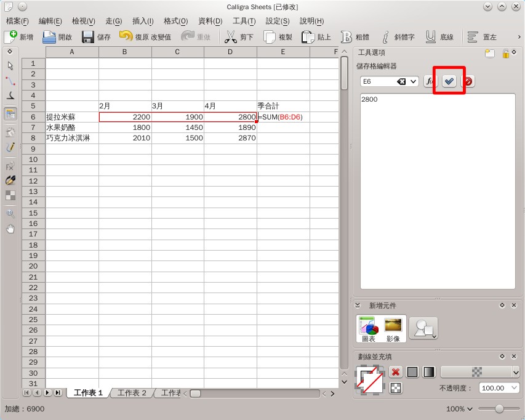Select the zoom magnifier tool in left toolbar
This screenshot has width=525, height=420.
9,214
